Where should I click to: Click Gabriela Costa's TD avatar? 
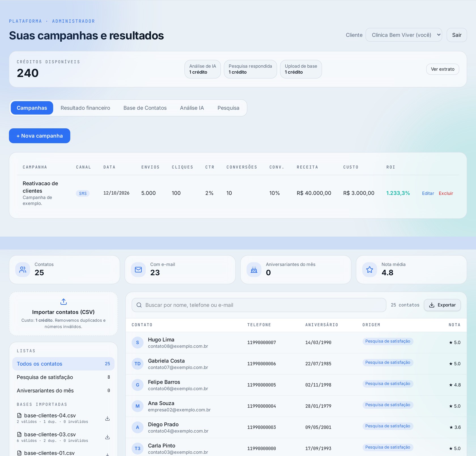click(x=137, y=364)
